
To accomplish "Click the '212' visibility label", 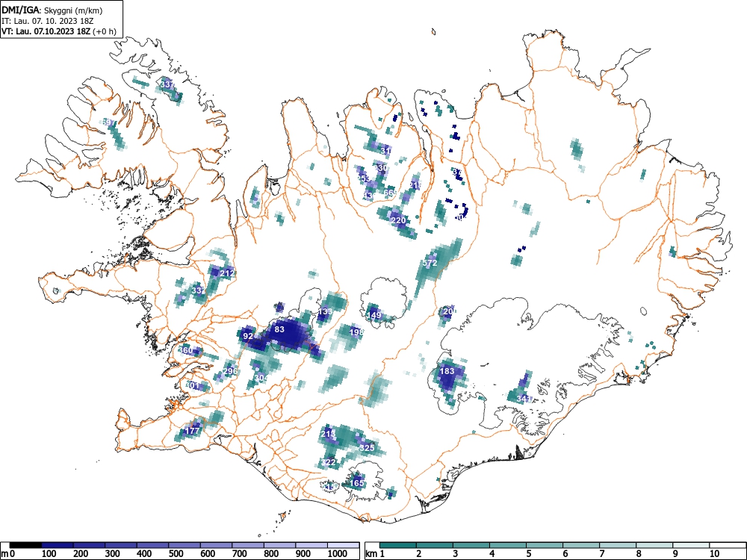I will [x=227, y=273].
